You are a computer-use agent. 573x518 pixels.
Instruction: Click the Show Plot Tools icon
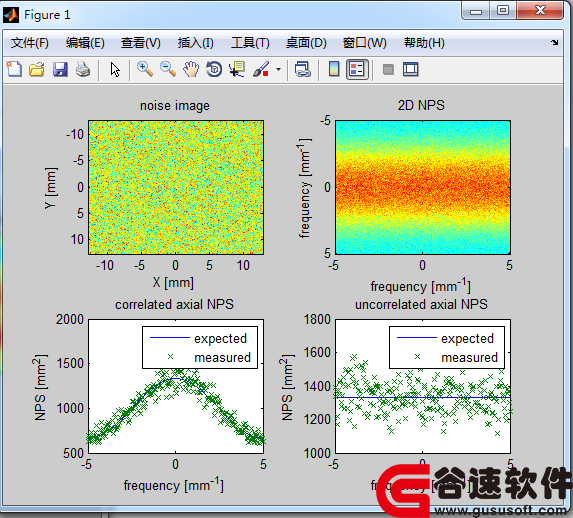click(411, 69)
